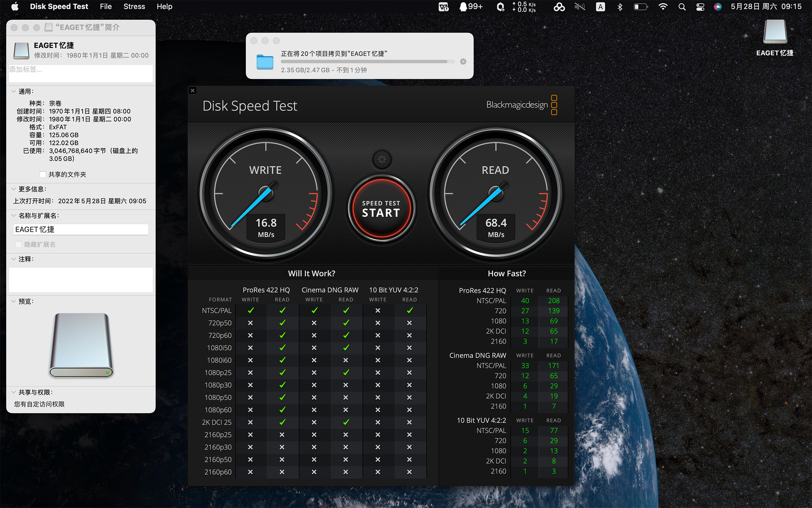The image size is (812, 508).
Task: Open Spotlight search in menu bar
Action: 682,7
